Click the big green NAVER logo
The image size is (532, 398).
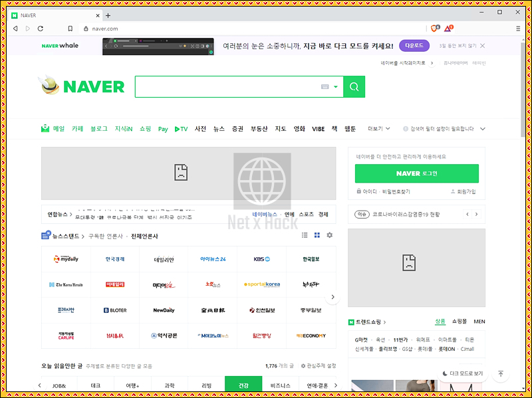(94, 87)
